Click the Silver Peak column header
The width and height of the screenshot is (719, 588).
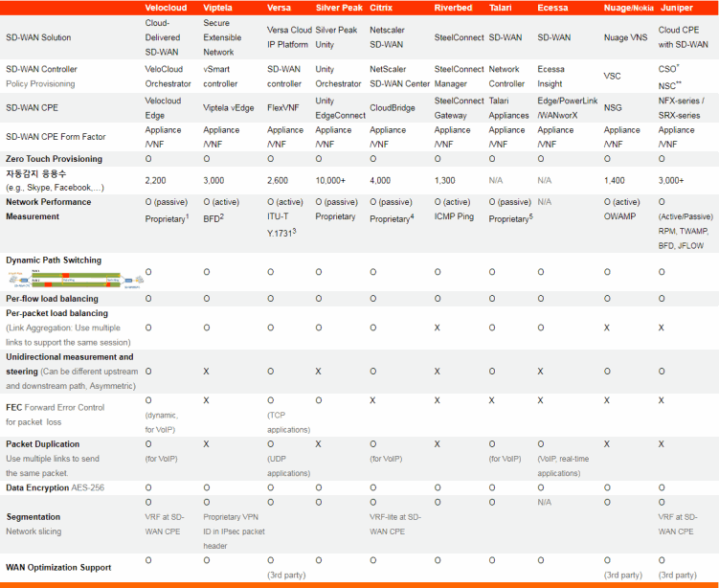point(339,8)
